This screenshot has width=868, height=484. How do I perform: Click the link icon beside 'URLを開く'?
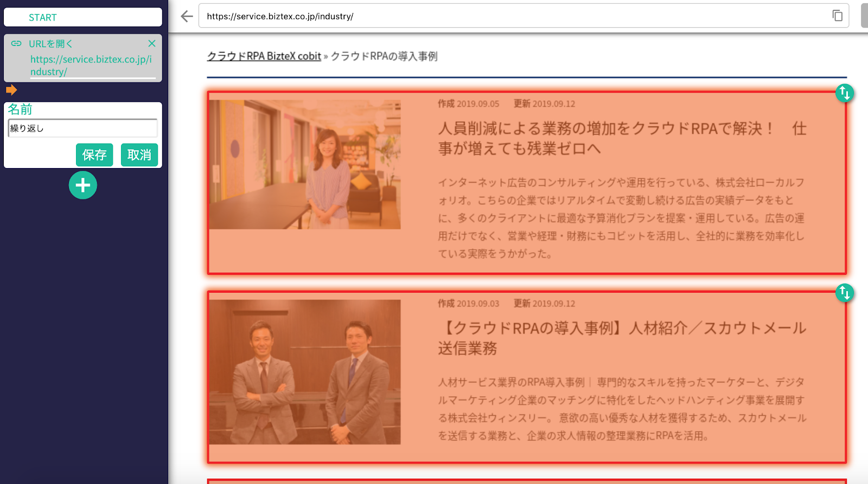tap(17, 43)
